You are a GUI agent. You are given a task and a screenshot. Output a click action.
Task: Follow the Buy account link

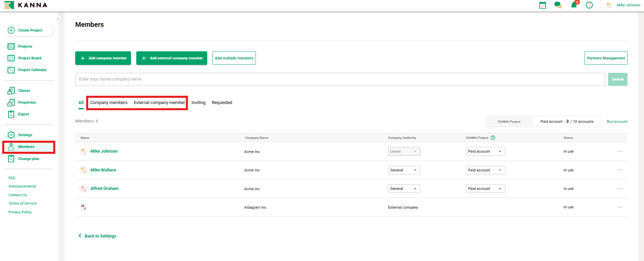pyautogui.click(x=617, y=121)
